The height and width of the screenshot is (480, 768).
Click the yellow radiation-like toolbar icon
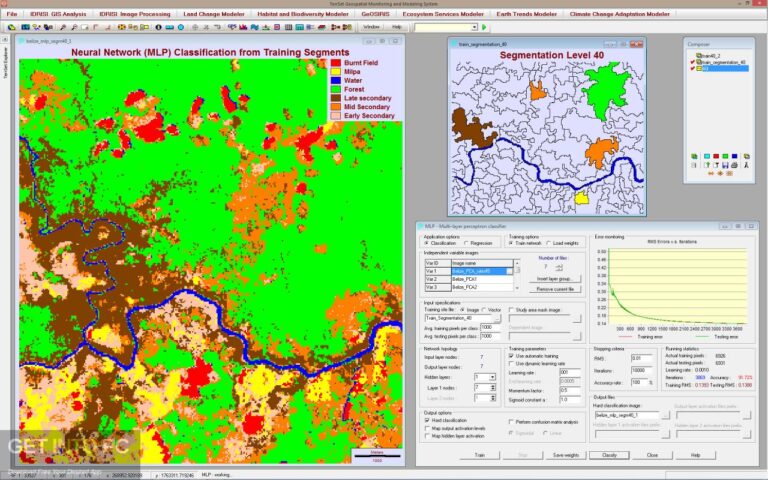click(121, 27)
